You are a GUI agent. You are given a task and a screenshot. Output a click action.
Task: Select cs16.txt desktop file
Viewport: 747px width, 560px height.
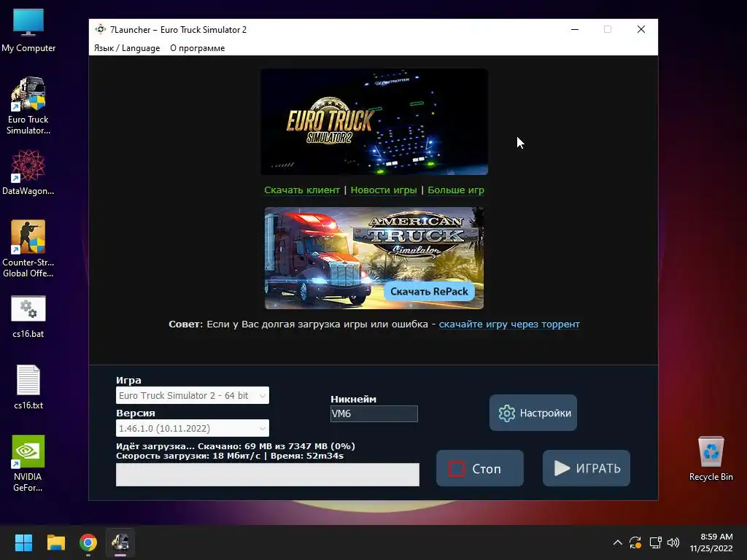pyautogui.click(x=28, y=386)
